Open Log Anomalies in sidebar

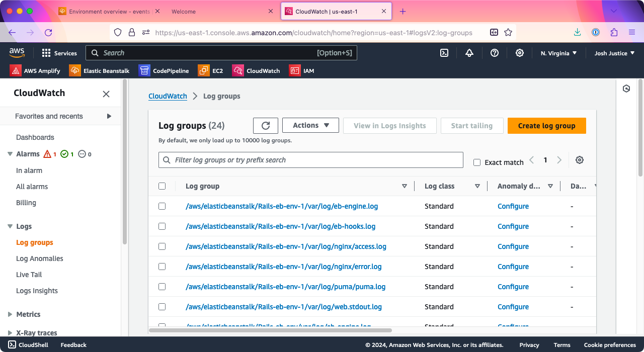[x=40, y=258]
